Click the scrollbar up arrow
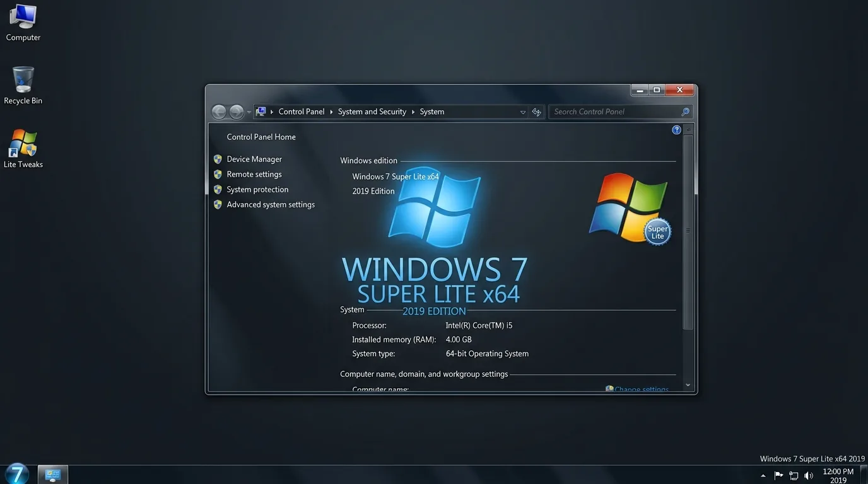 [x=688, y=129]
